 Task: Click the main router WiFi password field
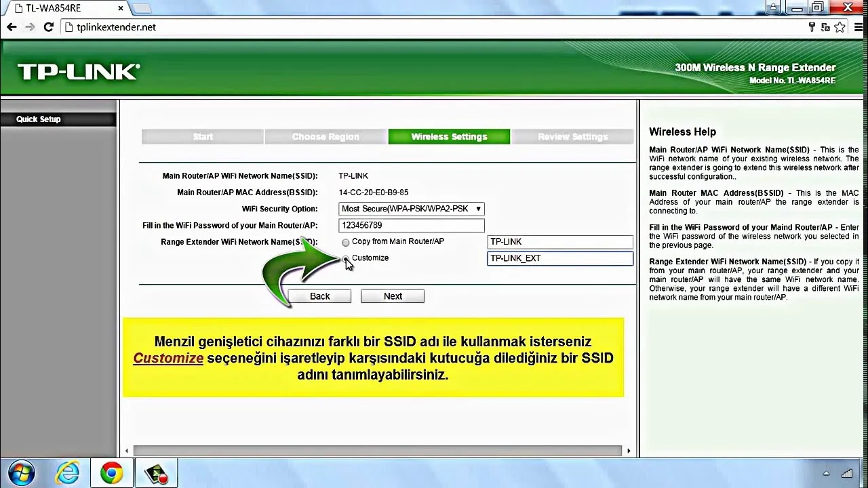click(x=412, y=225)
